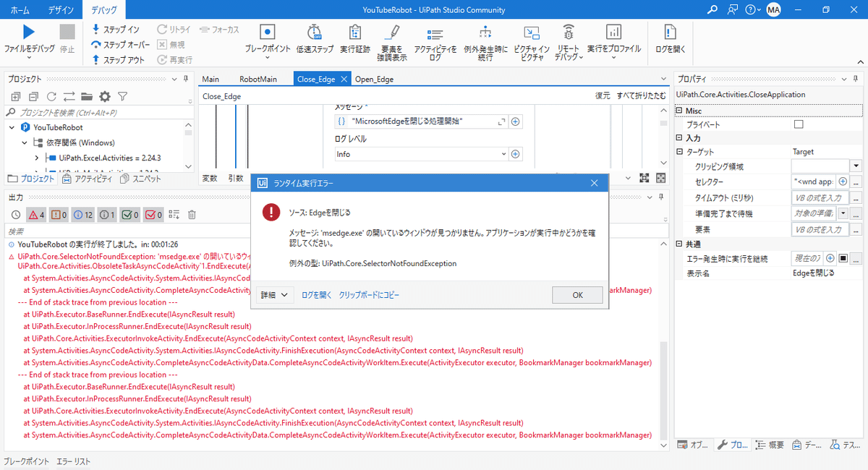868x470 pixels.
Task: Open the ブレークポイント bottom panel tab
Action: [27, 461]
